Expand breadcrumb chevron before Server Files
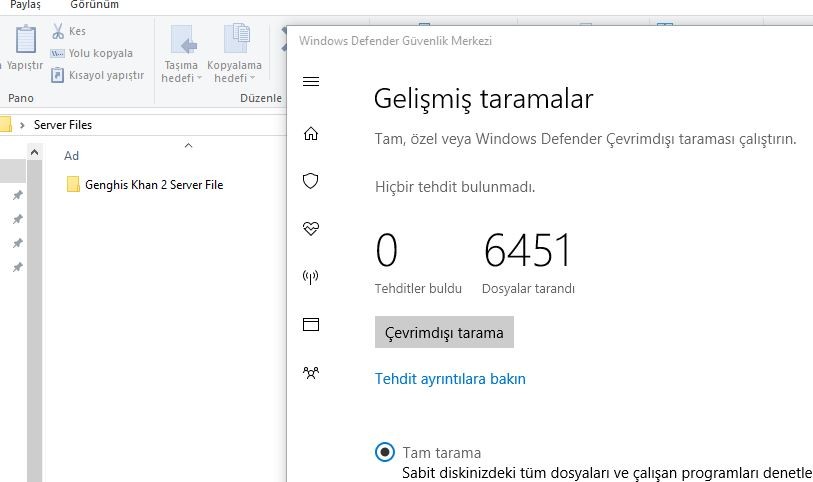This screenshot has height=482, width=813. (x=22, y=125)
